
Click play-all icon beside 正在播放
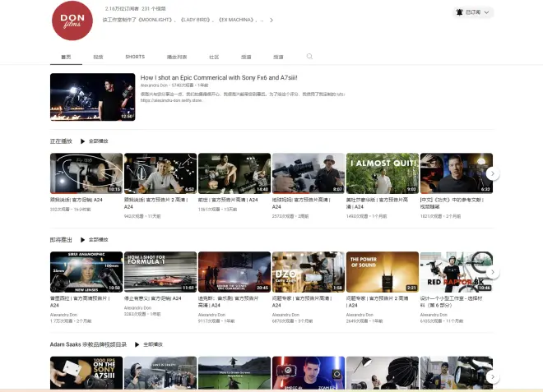point(82,141)
